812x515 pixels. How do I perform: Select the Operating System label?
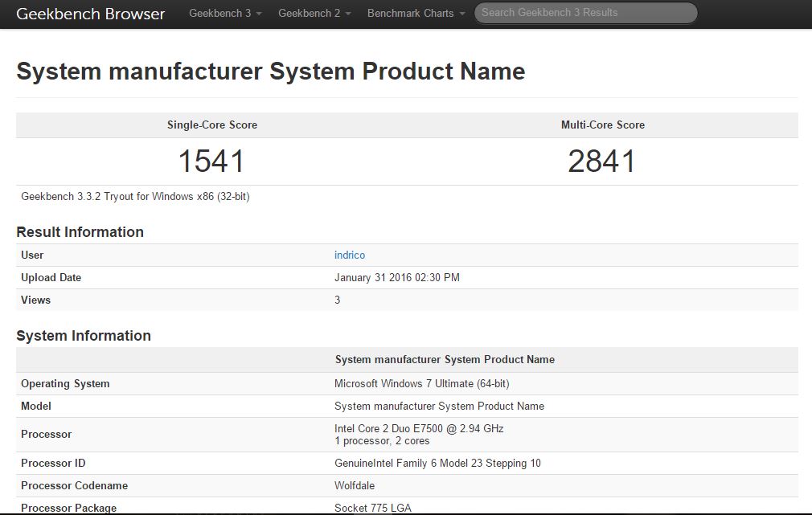[65, 383]
